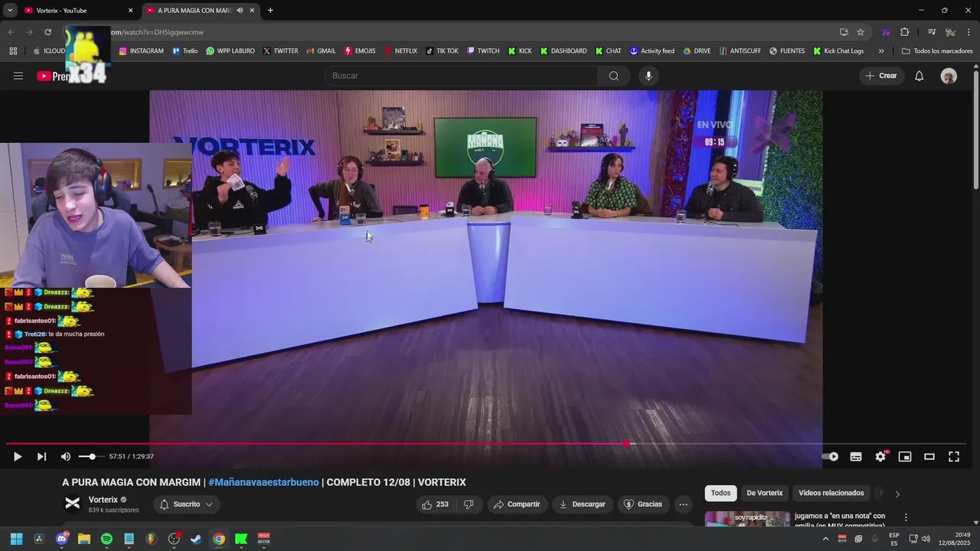Focus the Buscar search field
This screenshot has height=551, width=980.
pos(461,76)
